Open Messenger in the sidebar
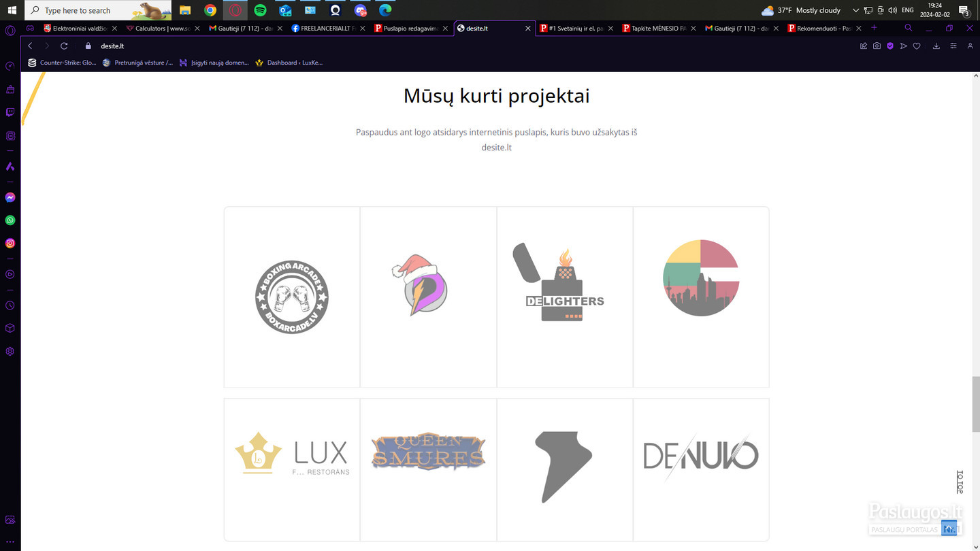The width and height of the screenshot is (980, 551). tap(10, 197)
